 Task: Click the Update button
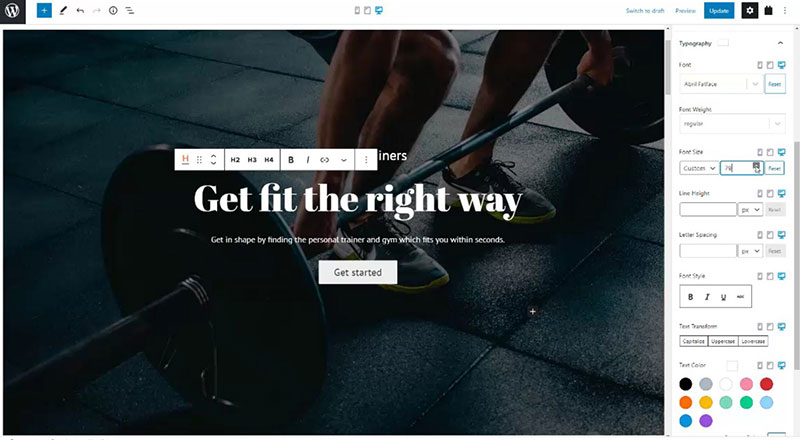tap(719, 11)
